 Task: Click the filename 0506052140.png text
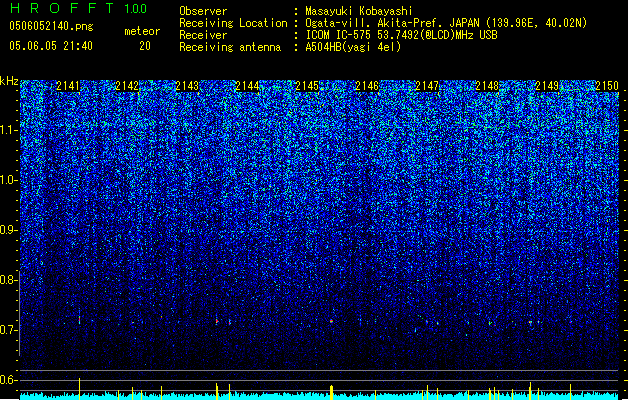point(51,27)
